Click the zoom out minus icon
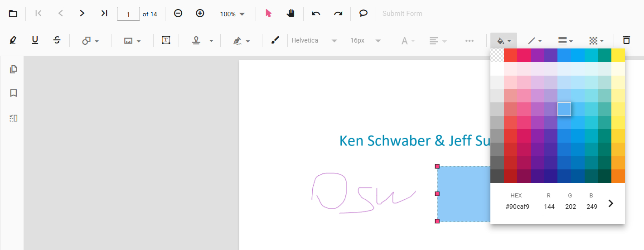 [178, 14]
